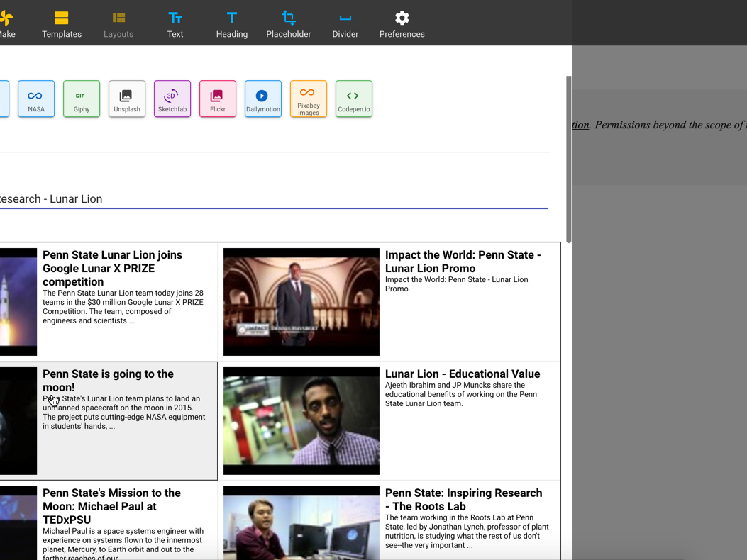Open Penn State: Inspiring Research title
747x560 pixels.
[463, 500]
